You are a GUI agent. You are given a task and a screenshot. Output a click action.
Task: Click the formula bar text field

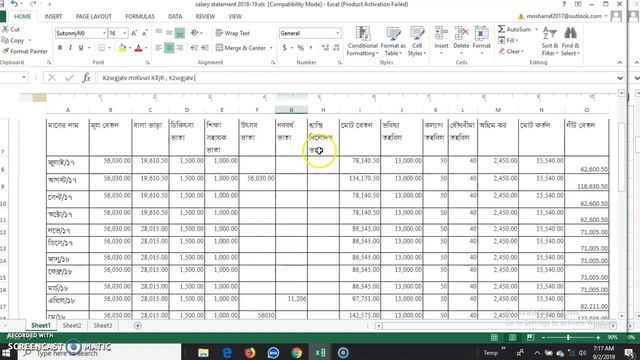pyautogui.click(x=355, y=78)
